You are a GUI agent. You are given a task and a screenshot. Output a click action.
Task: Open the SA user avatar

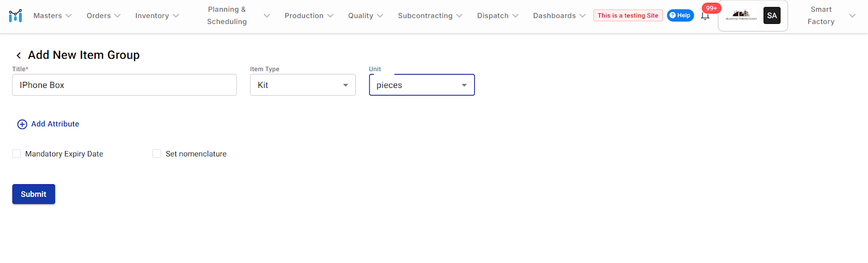771,16
